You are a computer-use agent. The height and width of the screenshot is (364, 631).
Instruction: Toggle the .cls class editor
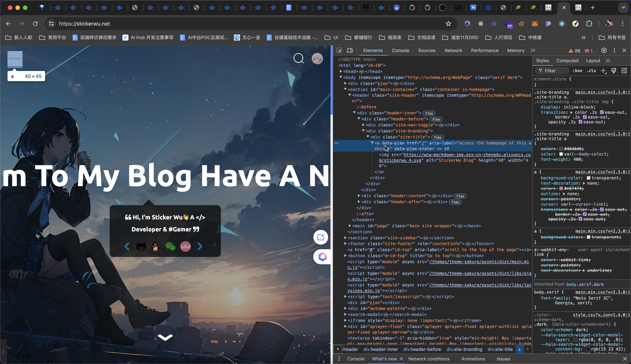[x=591, y=71]
